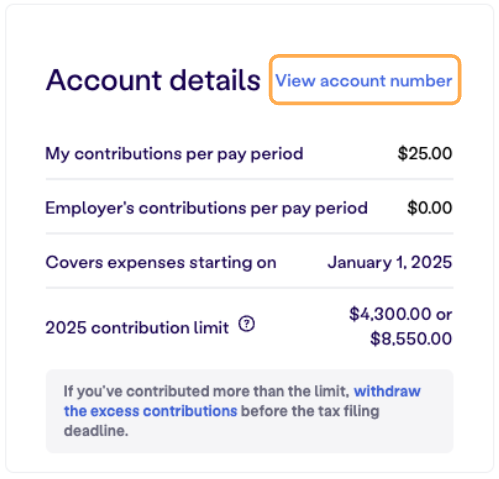
Task: Click the $25.00 contribution amount
Action: [x=425, y=154]
